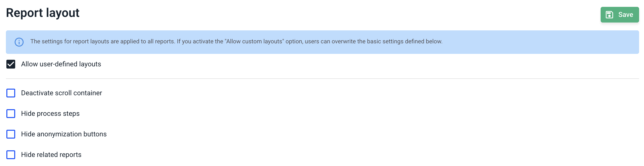Viewport: 644px width, 166px height.
Task: Click the "Report layout" page heading
Action: point(43,13)
